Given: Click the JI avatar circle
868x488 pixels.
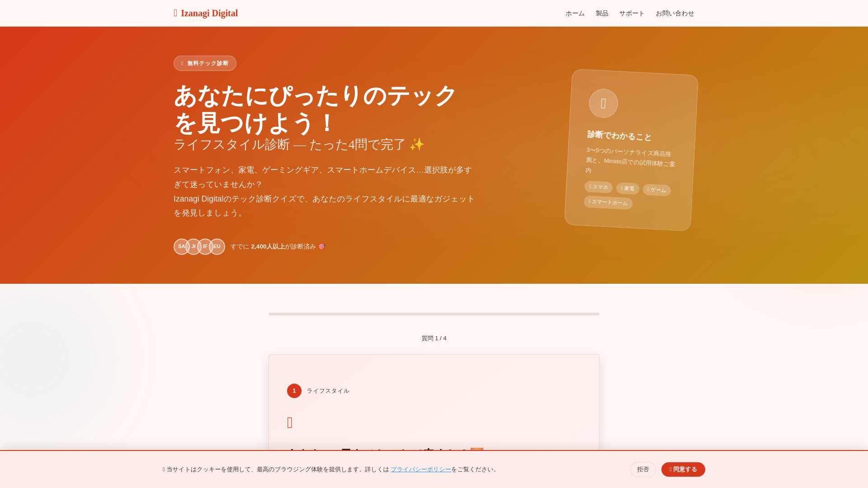Looking at the screenshot, I should (193, 247).
